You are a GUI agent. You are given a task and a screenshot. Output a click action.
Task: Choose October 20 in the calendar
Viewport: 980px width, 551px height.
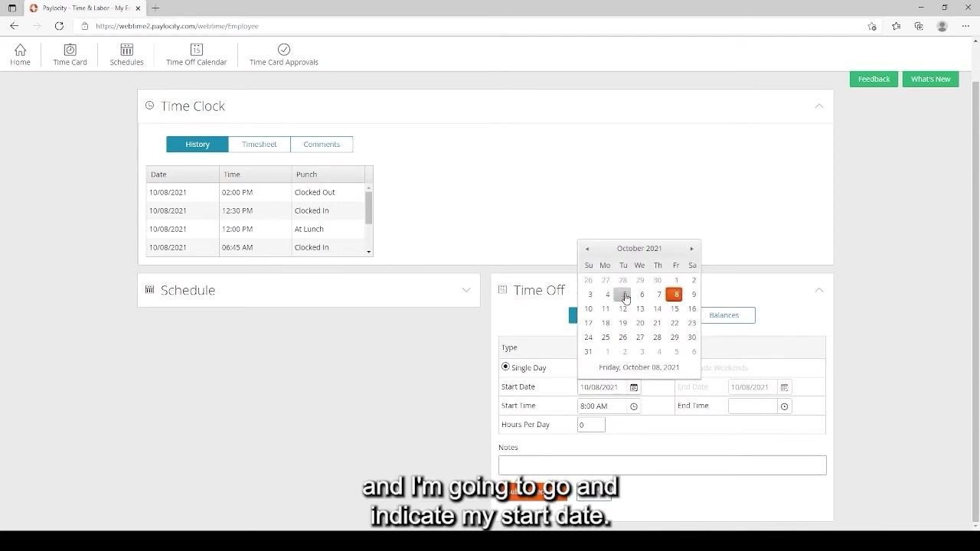click(640, 323)
